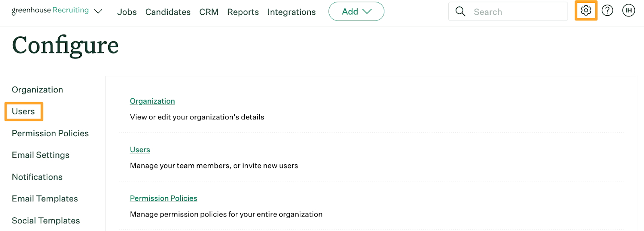
Task: Click the Greenhouse Recruiting logo
Action: click(50, 10)
